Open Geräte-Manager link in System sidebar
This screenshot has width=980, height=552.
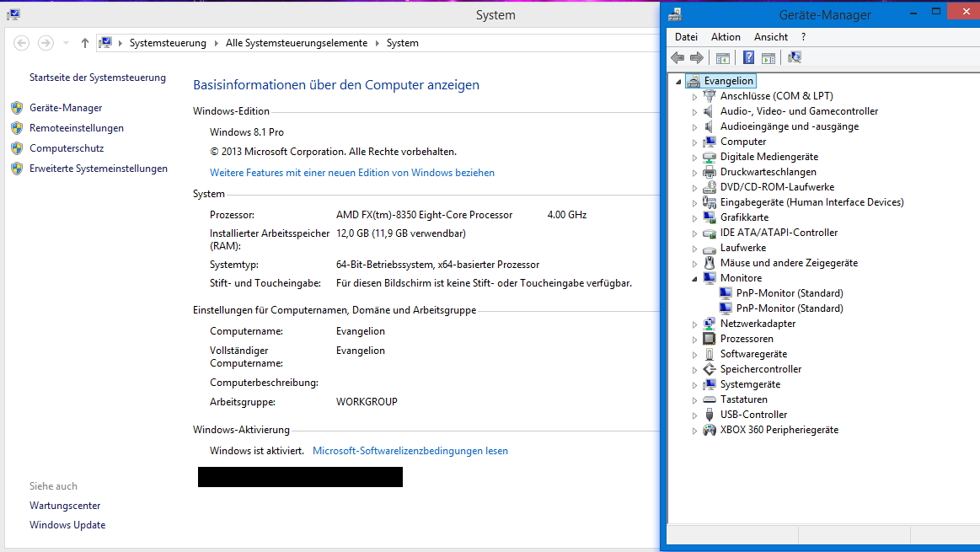point(66,108)
